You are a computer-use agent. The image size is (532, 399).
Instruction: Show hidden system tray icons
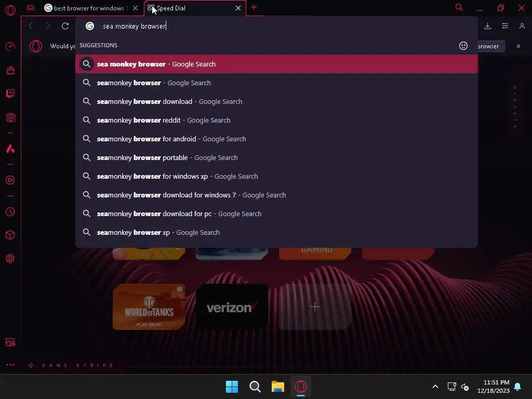(435, 387)
